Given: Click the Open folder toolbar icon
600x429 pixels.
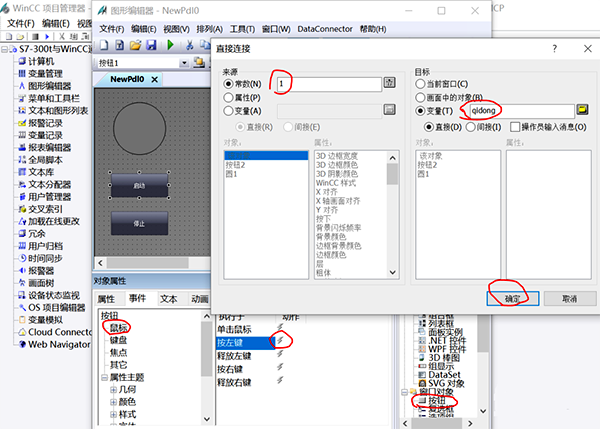Looking at the screenshot, I should (x=133, y=45).
